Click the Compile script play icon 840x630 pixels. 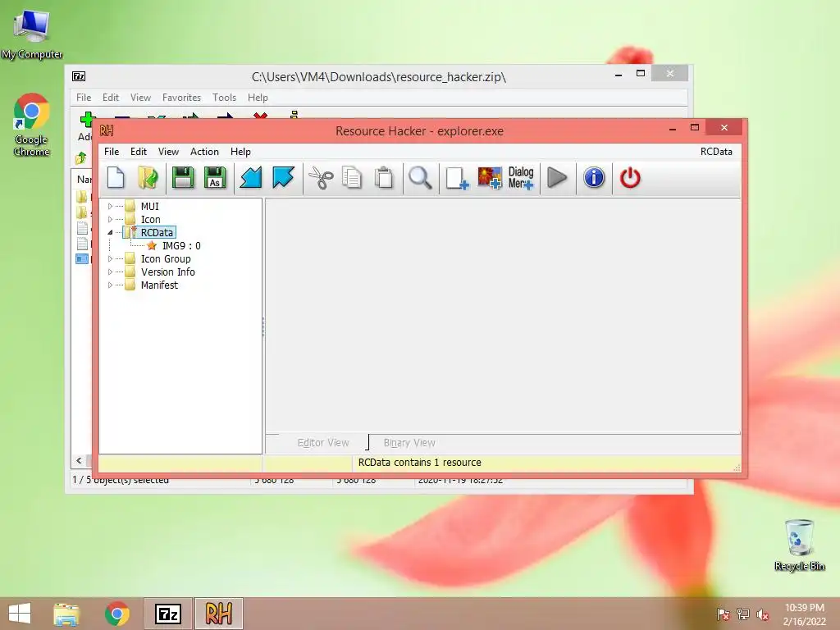(557, 178)
